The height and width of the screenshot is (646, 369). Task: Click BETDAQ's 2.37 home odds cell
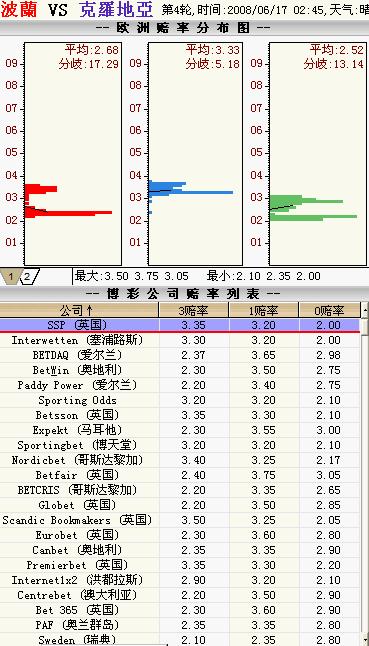coord(194,355)
